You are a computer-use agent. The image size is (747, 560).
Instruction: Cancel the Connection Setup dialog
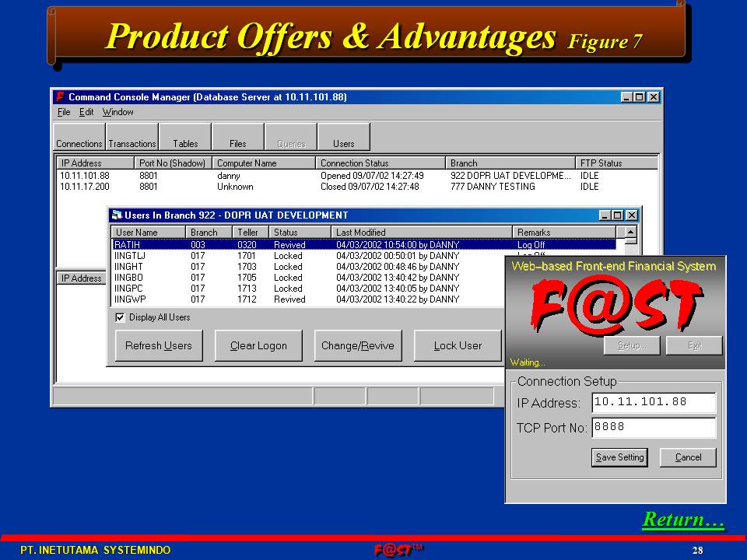(x=688, y=457)
